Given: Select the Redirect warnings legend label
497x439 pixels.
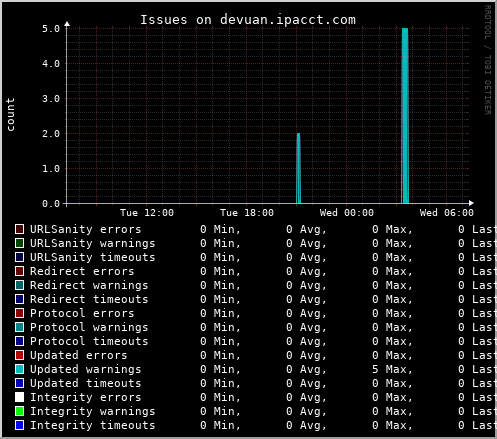Looking at the screenshot, I should (x=89, y=285).
